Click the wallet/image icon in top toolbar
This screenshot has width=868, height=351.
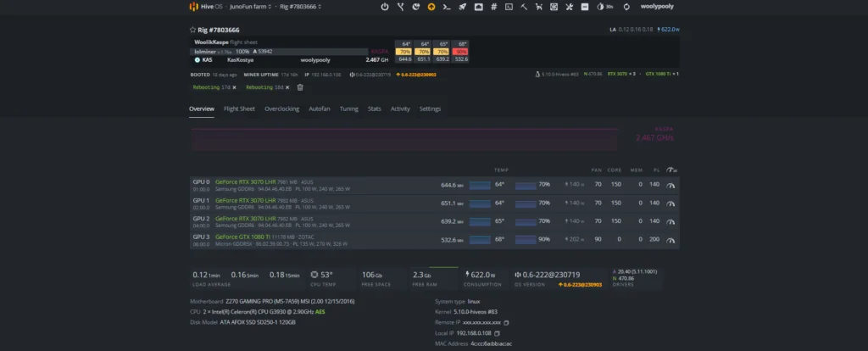[x=478, y=7]
